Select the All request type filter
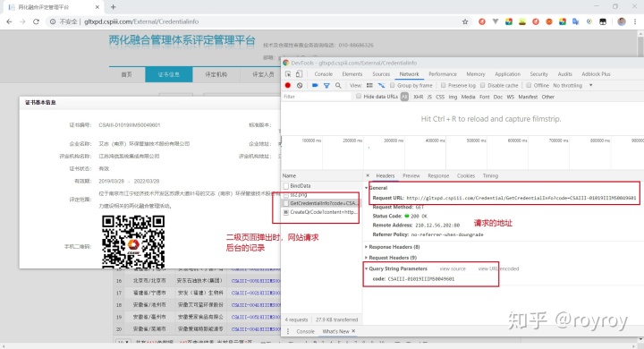Viewport: 644px width, 349px height. (x=404, y=97)
